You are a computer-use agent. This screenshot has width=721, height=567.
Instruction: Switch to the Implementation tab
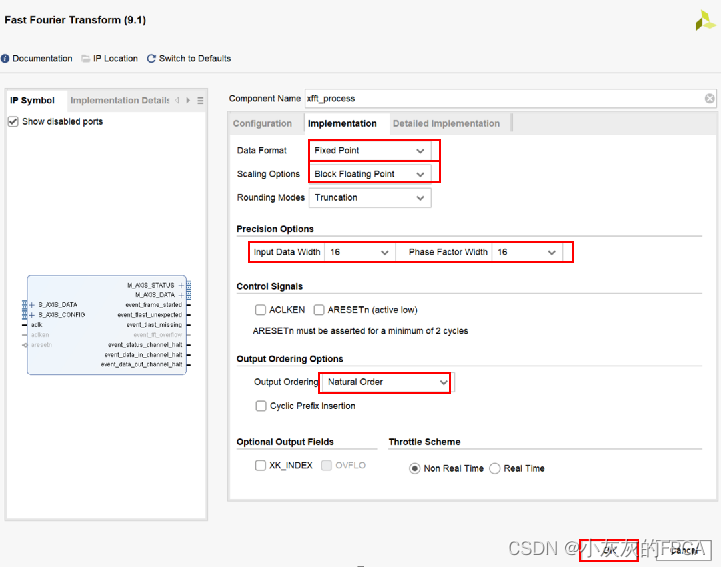[342, 124]
